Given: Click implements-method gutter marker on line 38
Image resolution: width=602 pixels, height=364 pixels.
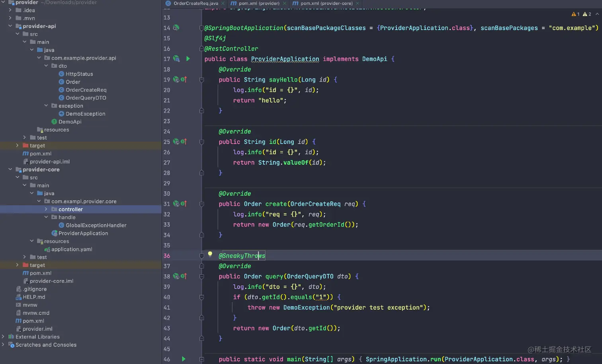Looking at the screenshot, I should (184, 276).
